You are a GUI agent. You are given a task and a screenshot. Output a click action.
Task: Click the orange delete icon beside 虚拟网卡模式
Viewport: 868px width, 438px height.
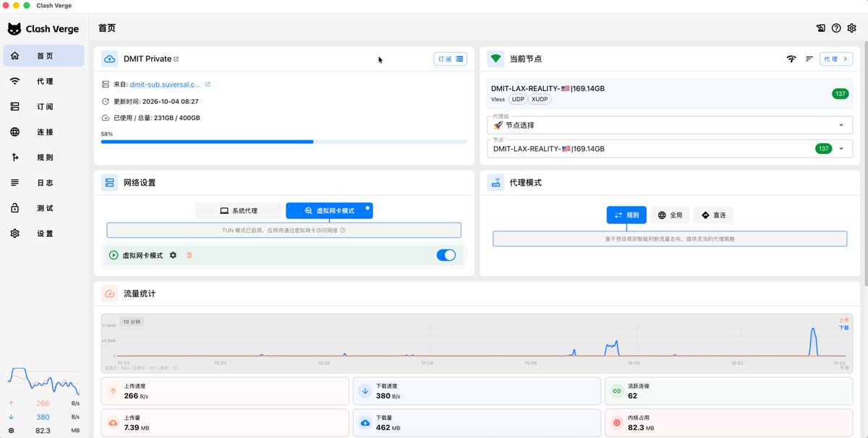pos(190,255)
